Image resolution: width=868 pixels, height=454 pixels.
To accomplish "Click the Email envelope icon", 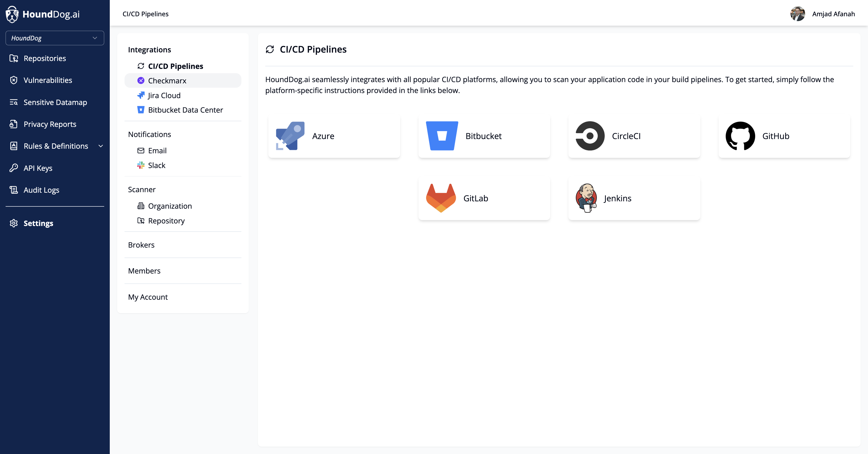I will coord(141,151).
